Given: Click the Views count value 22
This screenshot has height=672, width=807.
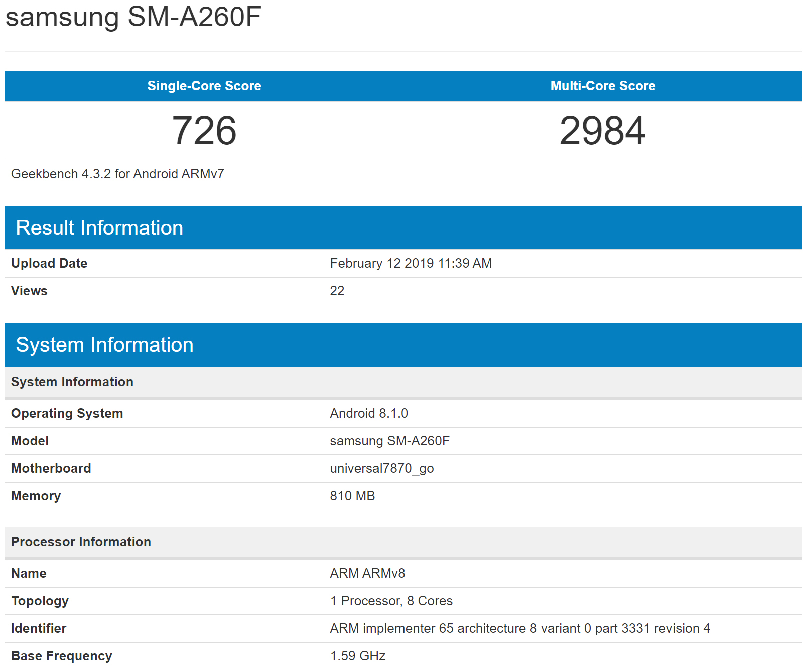Looking at the screenshot, I should [337, 291].
